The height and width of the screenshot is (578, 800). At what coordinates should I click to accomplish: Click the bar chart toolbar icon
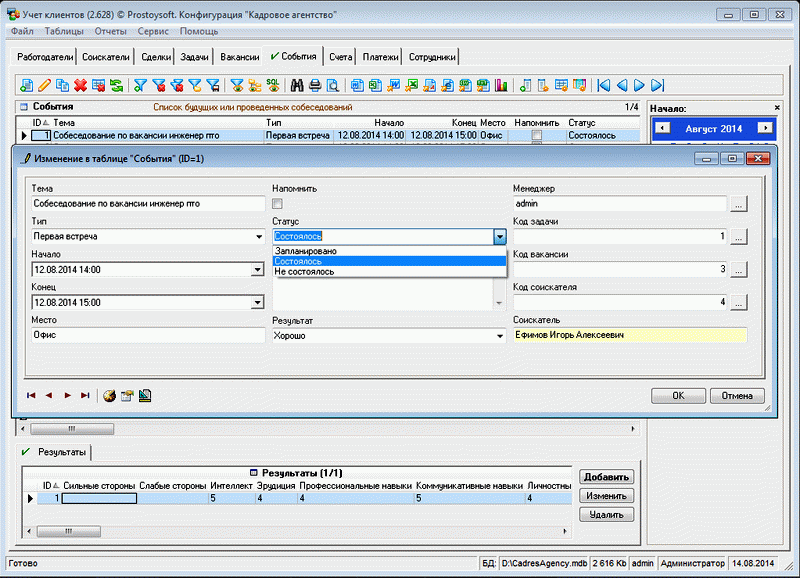(500, 85)
